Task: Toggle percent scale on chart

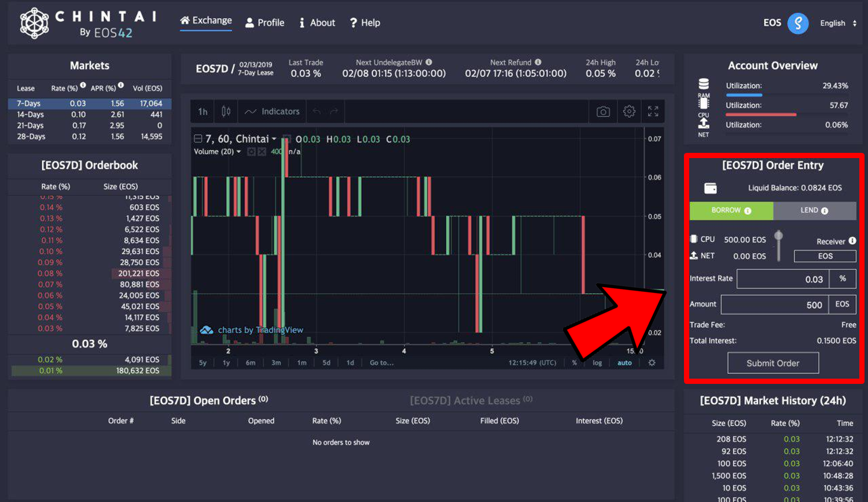Action: (575, 363)
